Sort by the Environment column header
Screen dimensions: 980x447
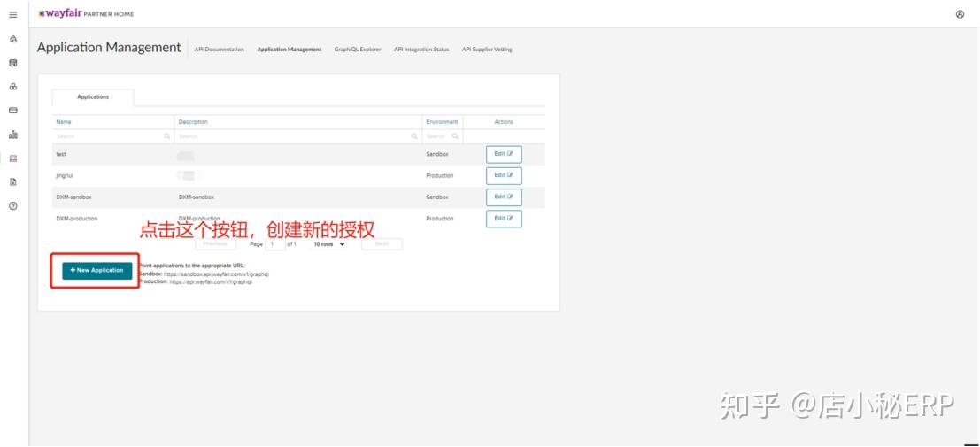pyautogui.click(x=442, y=122)
